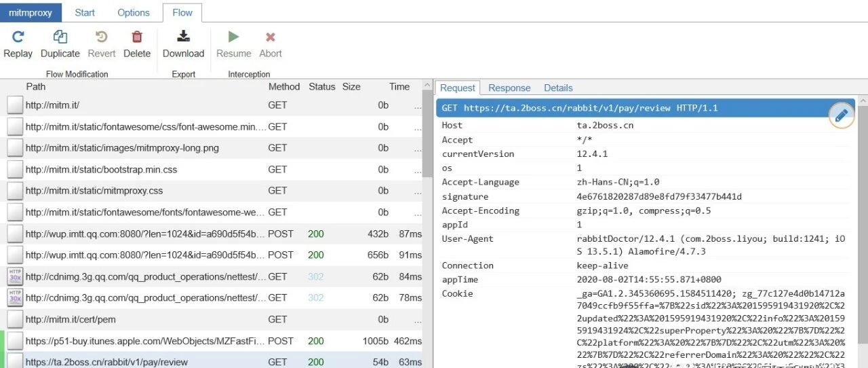Switch to the Options tab
The image size is (868, 368).
click(x=134, y=12)
